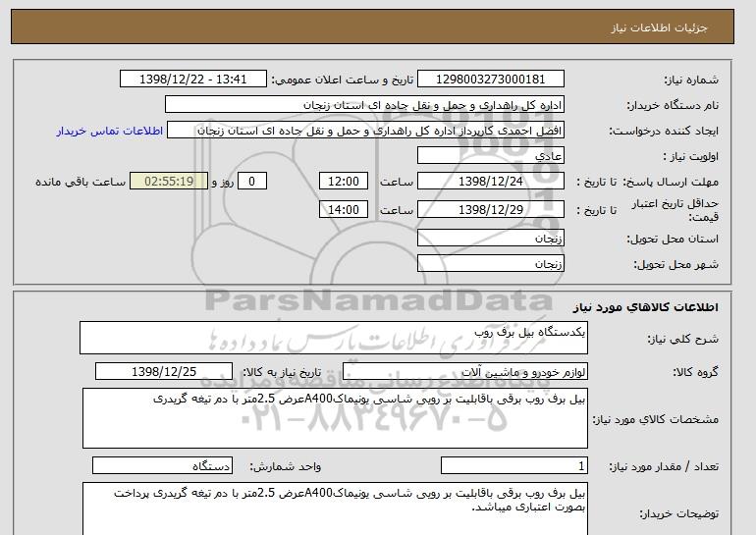Screen dimensions: 756x535
Task: Click the label مشخصات کالای مورد نیاز
Action: (x=656, y=420)
